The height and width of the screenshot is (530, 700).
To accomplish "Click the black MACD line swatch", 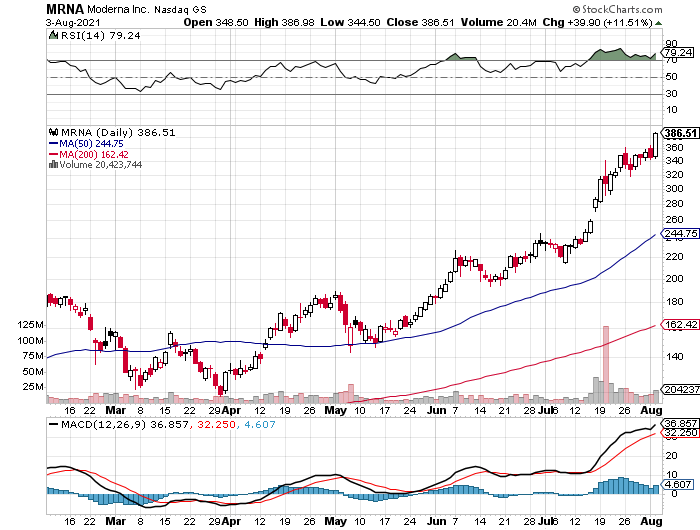I will (54, 425).
